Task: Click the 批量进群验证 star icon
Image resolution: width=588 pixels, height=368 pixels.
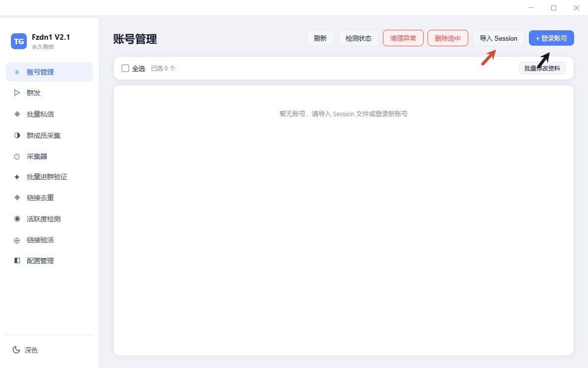Action: click(16, 176)
